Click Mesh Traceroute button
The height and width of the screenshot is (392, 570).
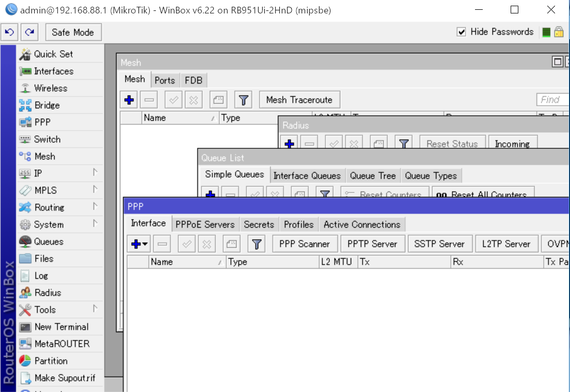coord(299,100)
